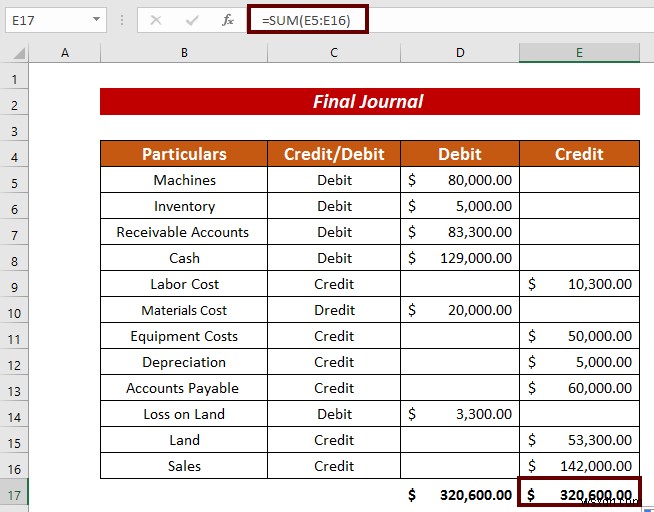The image size is (654, 512).
Task: Select column D header
Action: point(460,53)
